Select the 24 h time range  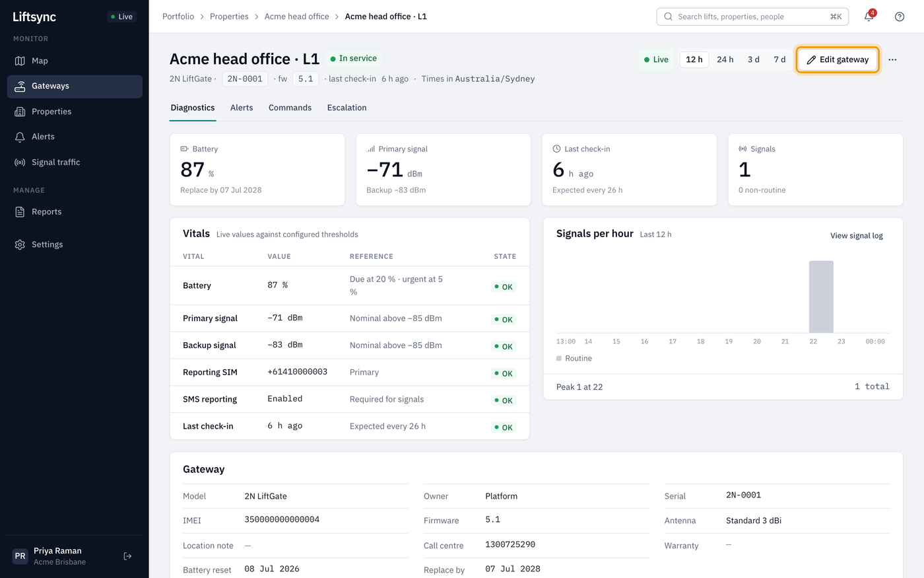click(725, 59)
